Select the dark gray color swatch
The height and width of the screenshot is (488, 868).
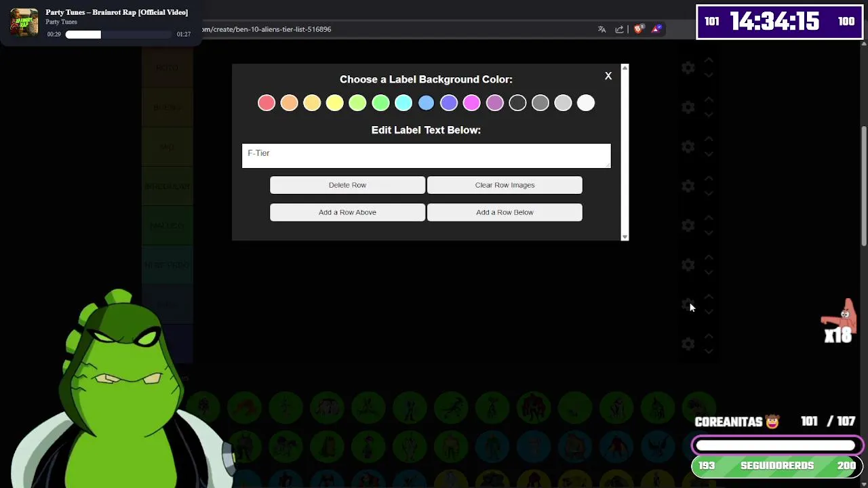pos(540,103)
